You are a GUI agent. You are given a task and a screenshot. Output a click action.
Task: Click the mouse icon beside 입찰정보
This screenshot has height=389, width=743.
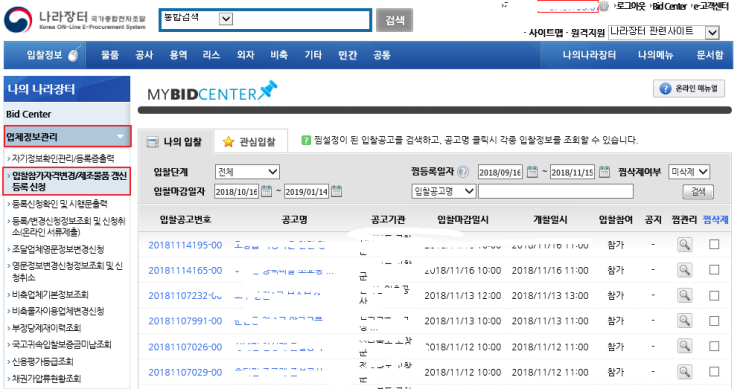73,54
